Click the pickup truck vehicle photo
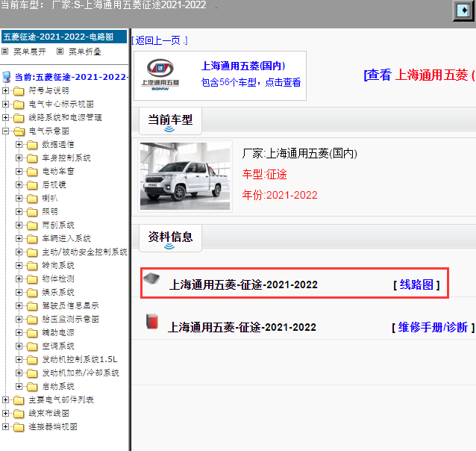This screenshot has width=476, height=451. pyautogui.click(x=185, y=176)
